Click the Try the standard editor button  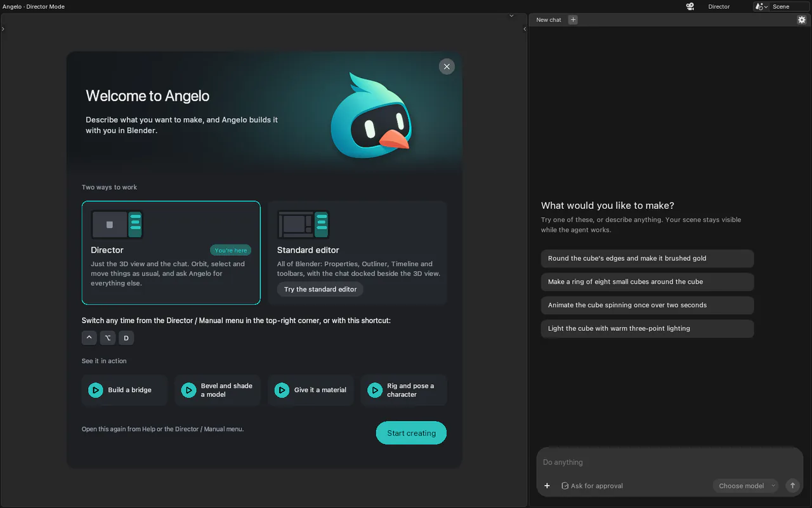click(x=320, y=290)
